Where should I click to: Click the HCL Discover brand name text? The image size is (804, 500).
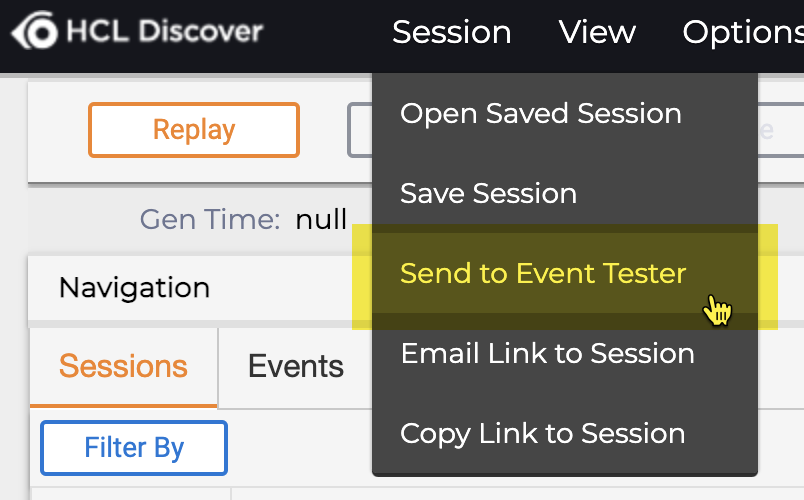(x=164, y=31)
